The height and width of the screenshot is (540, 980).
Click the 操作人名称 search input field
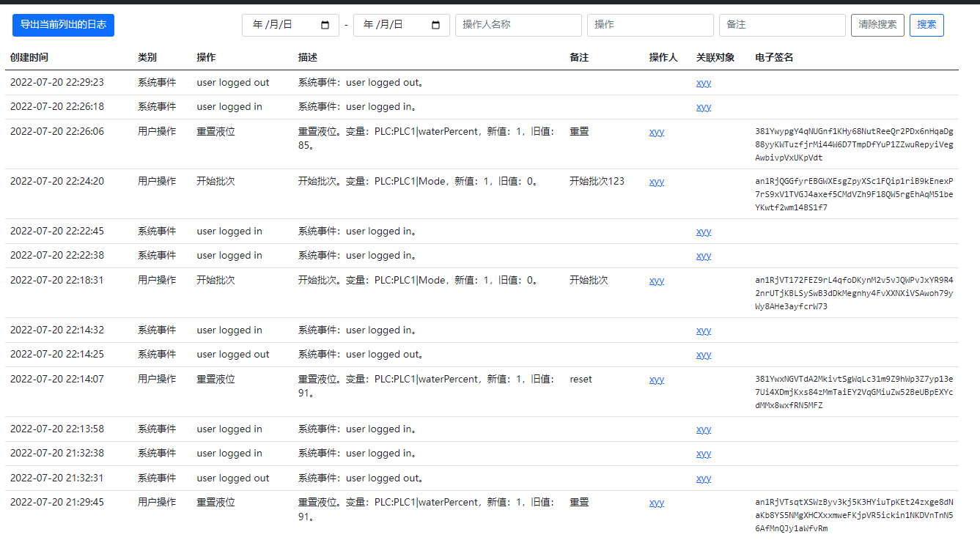point(518,25)
